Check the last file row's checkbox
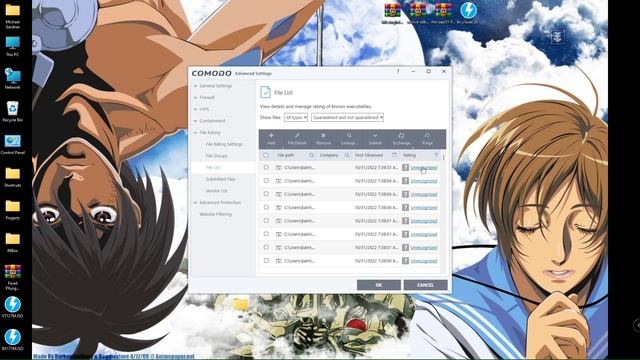This screenshot has width=640, height=360. [266, 260]
